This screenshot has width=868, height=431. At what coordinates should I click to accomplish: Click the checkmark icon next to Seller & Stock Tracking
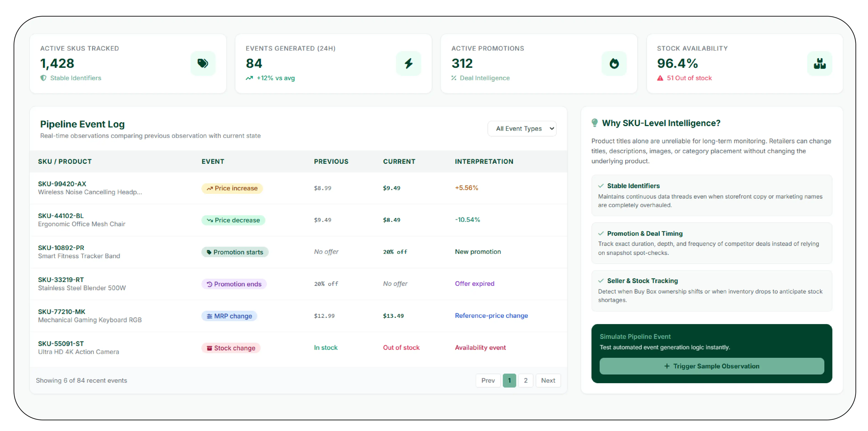tap(601, 281)
